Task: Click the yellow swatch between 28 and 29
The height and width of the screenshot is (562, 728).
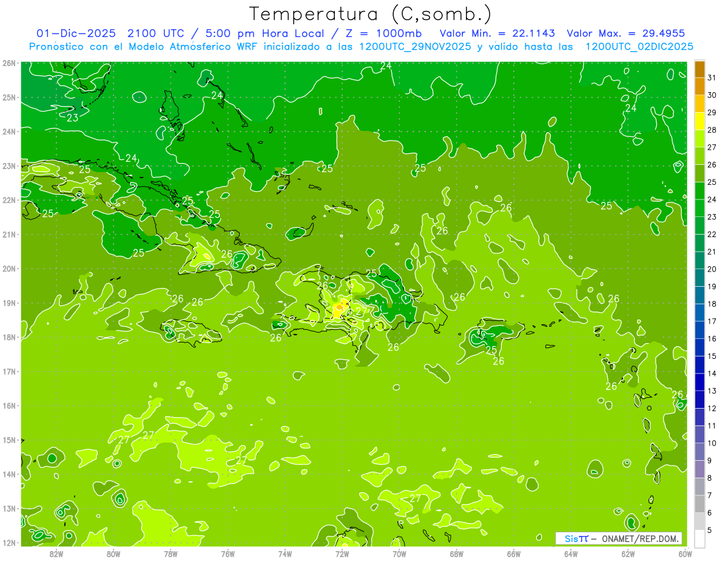Action: pos(699,121)
